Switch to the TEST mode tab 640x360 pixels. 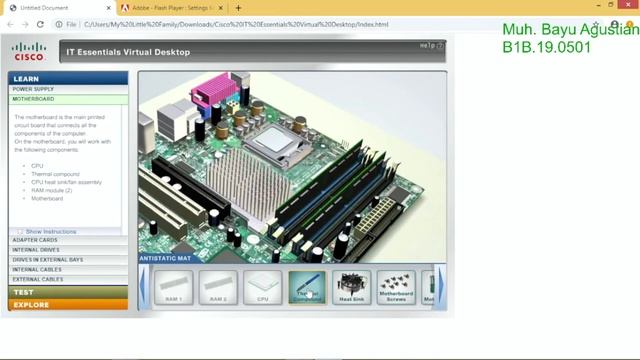pyautogui.click(x=68, y=292)
